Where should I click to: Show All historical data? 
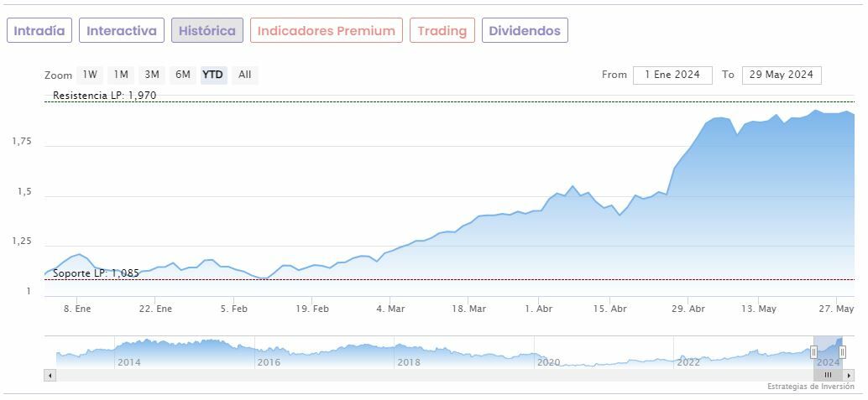click(244, 75)
